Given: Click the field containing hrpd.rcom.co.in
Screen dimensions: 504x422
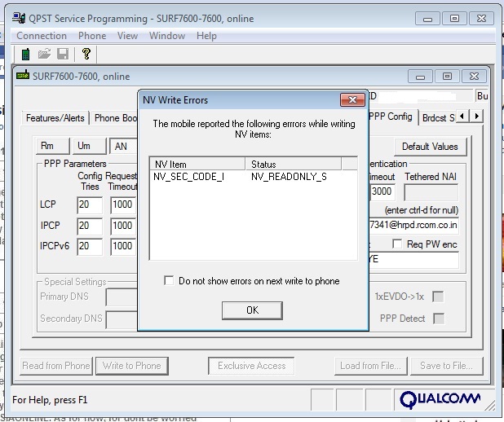Looking at the screenshot, I should (x=414, y=225).
